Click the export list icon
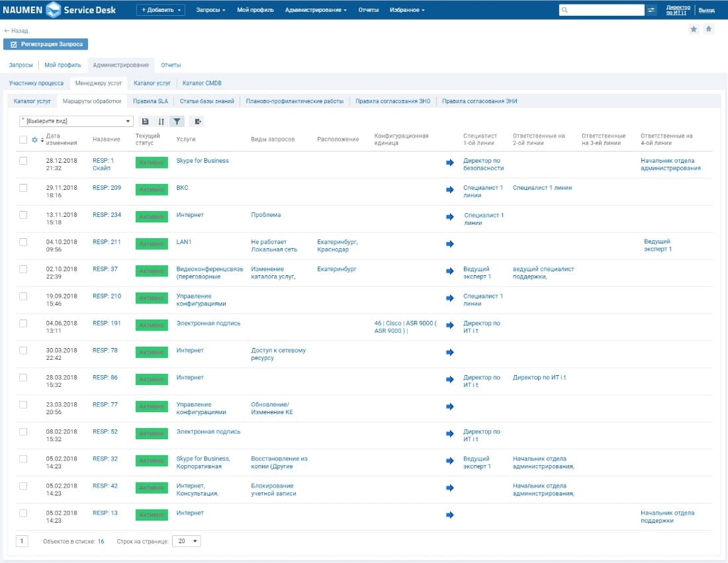This screenshot has height=563, width=728. 197,122
